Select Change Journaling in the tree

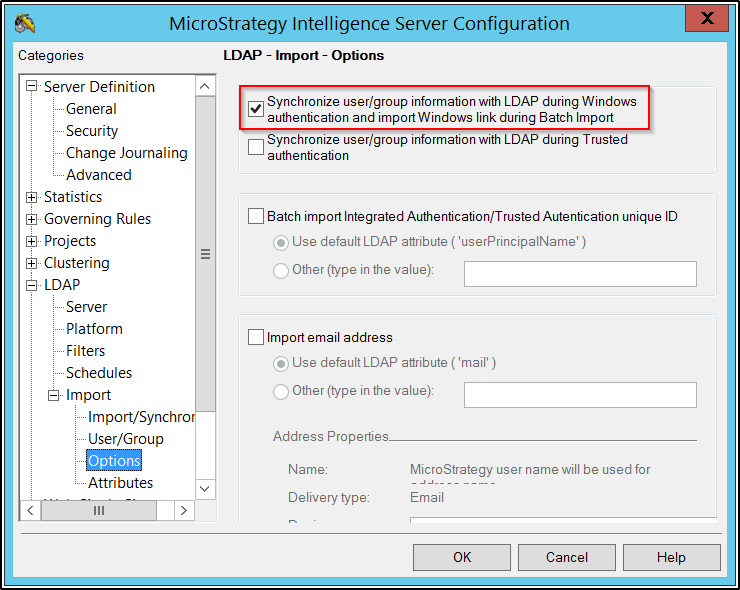(x=126, y=153)
